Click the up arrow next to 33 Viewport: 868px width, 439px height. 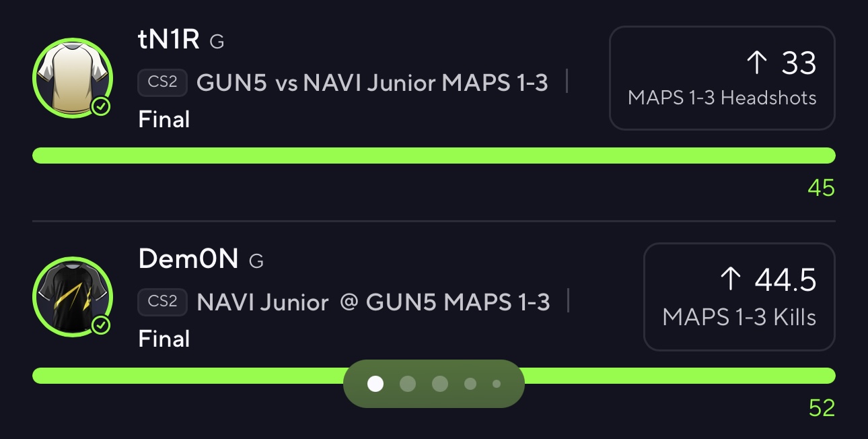click(757, 63)
